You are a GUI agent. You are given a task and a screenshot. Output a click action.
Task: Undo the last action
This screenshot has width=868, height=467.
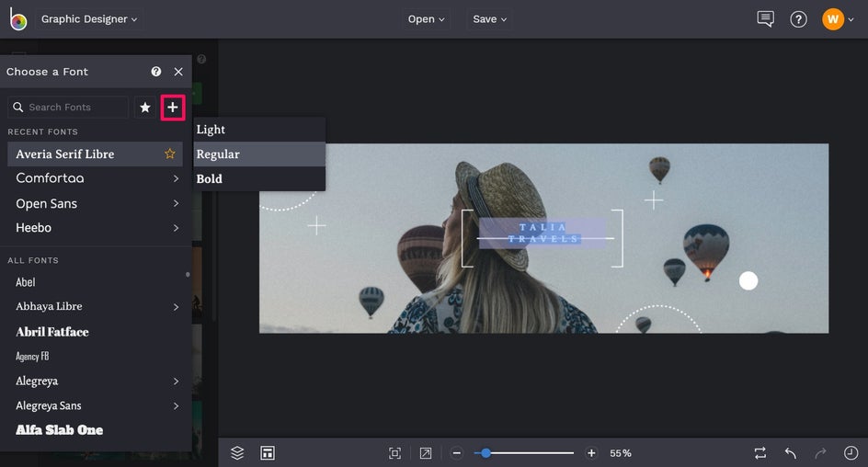791,453
